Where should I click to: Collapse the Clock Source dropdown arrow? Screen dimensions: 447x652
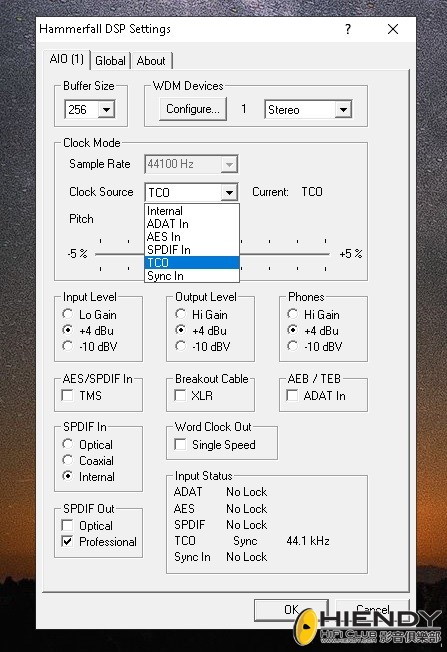point(229,193)
